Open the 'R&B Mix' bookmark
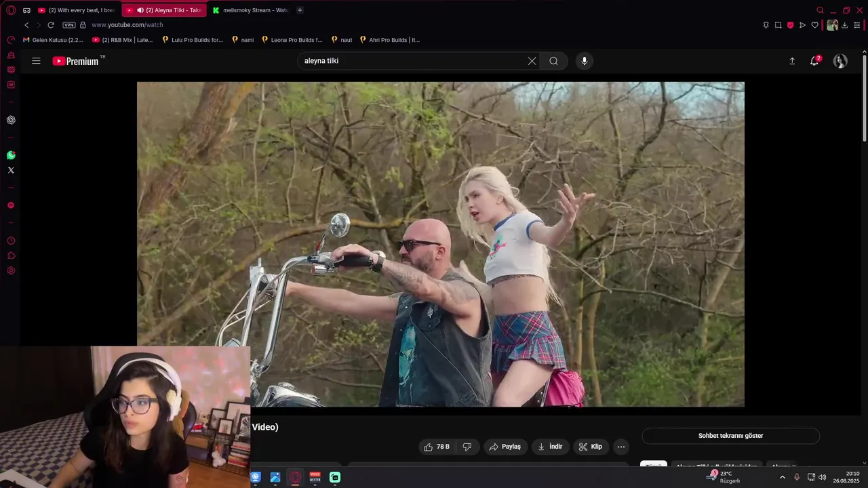The height and width of the screenshot is (488, 868). pos(123,40)
